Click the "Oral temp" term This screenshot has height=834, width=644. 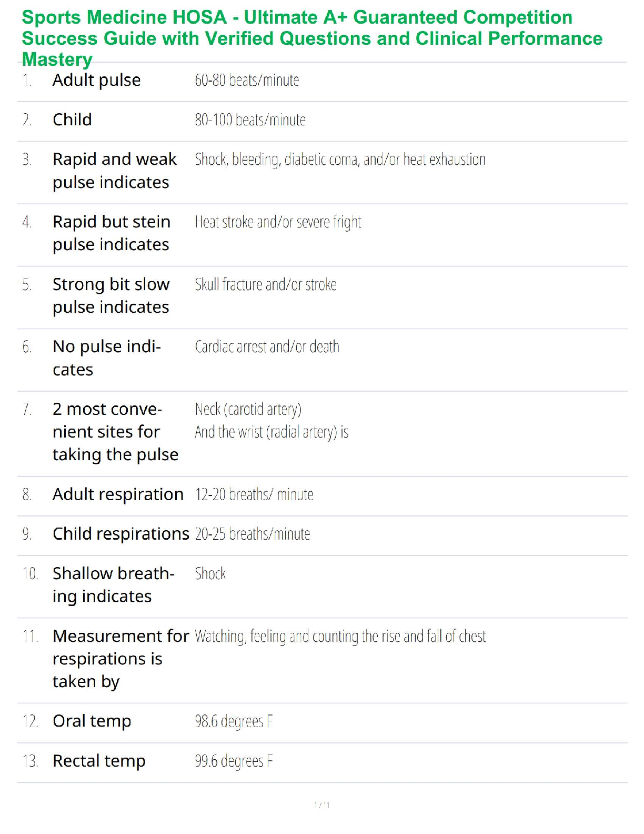tap(92, 721)
